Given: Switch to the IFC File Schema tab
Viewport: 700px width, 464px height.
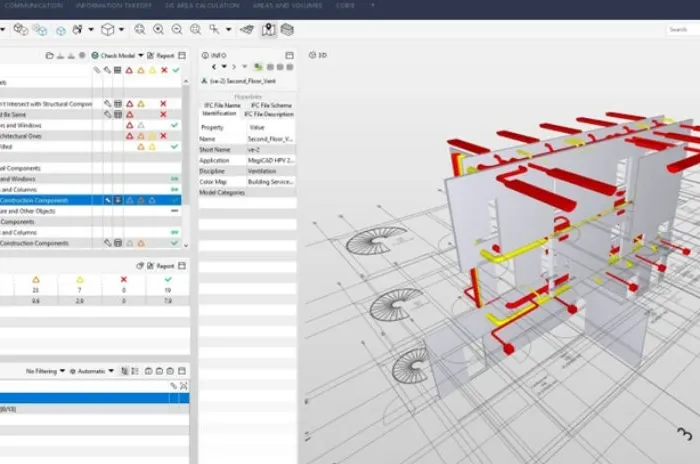Looking at the screenshot, I should (x=271, y=105).
